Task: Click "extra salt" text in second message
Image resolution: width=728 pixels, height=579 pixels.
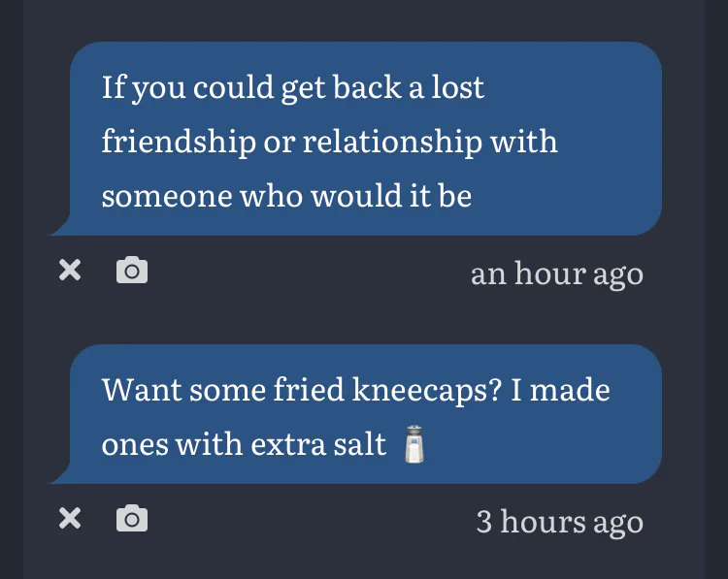Action: [x=323, y=445]
